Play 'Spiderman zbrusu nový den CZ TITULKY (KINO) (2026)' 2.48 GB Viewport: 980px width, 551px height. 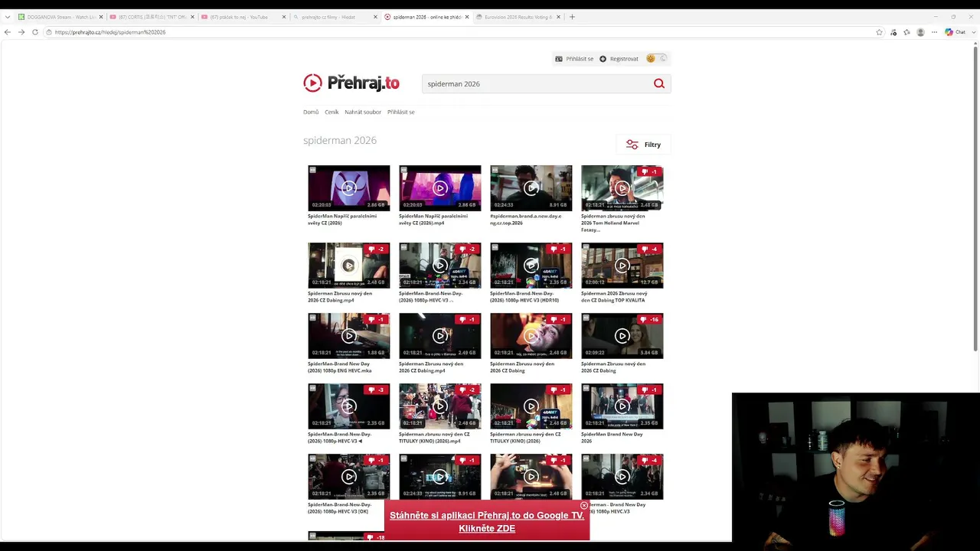pyautogui.click(x=531, y=406)
